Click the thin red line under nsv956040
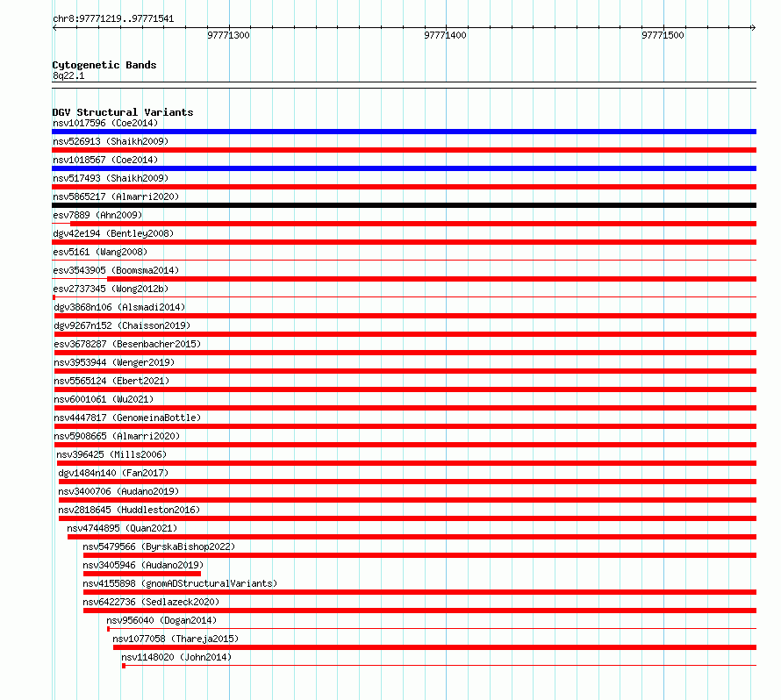 [432, 629]
